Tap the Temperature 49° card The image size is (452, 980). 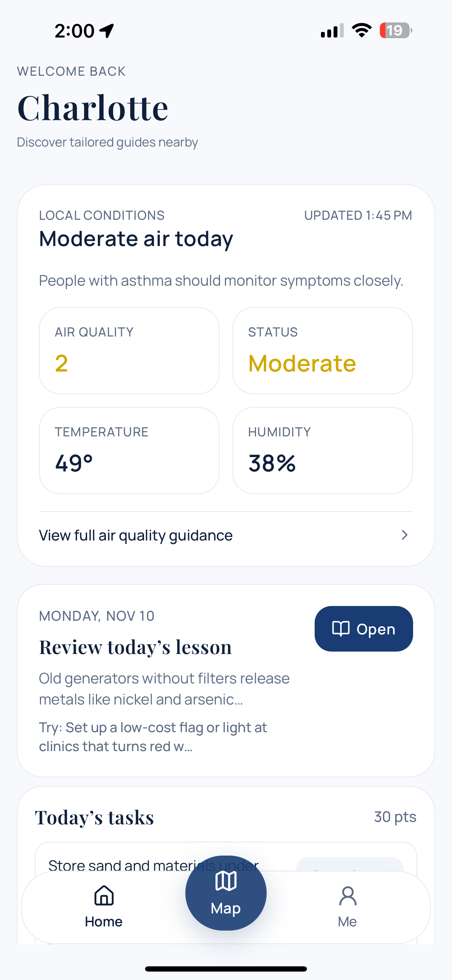pos(129,450)
